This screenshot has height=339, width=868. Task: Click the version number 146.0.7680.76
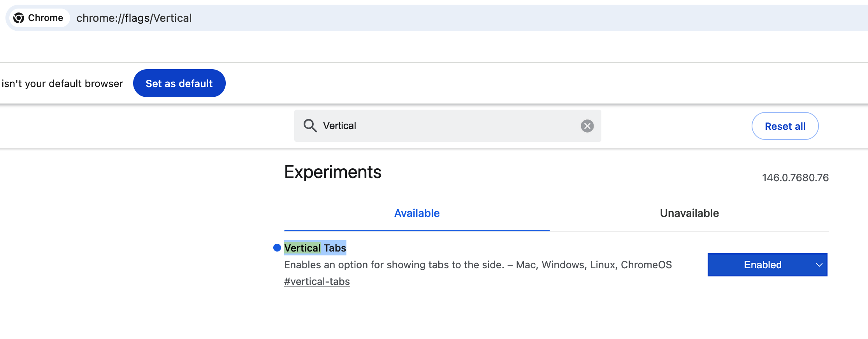pyautogui.click(x=795, y=178)
